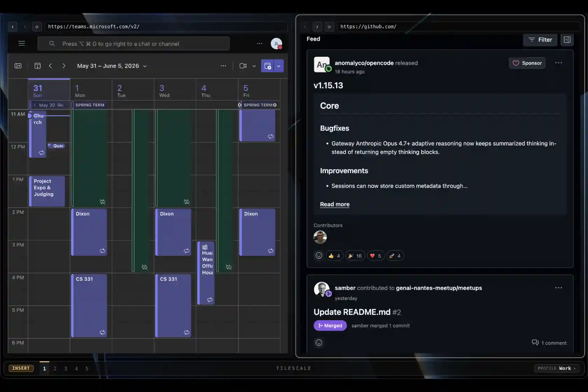588x392 pixels.
Task: Open samber card options menu
Action: click(559, 288)
